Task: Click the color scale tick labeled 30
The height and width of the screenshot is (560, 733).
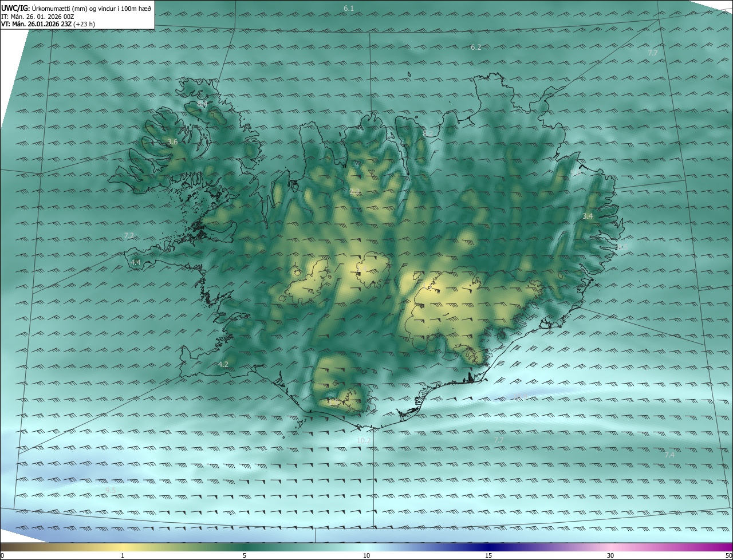Action: pos(610,555)
